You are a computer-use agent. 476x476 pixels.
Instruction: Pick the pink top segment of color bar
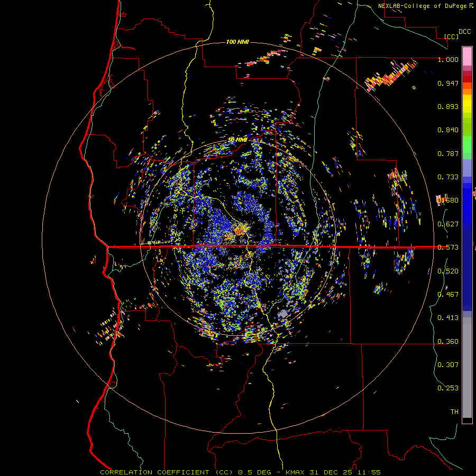467,57
